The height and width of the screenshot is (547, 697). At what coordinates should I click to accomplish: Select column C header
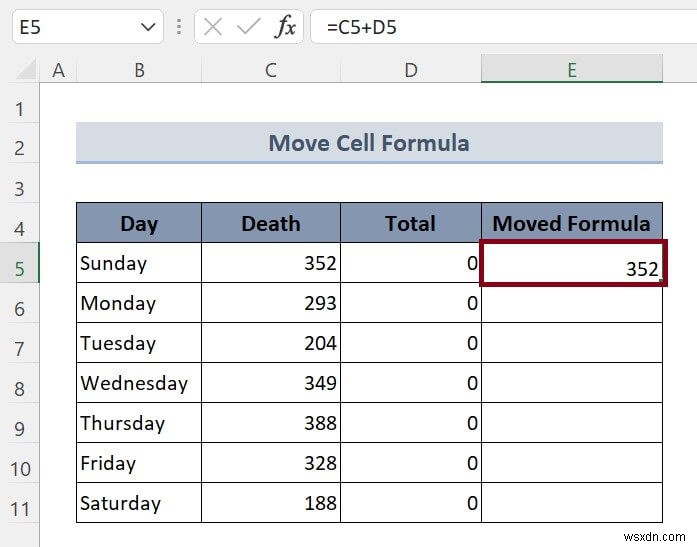pos(271,70)
